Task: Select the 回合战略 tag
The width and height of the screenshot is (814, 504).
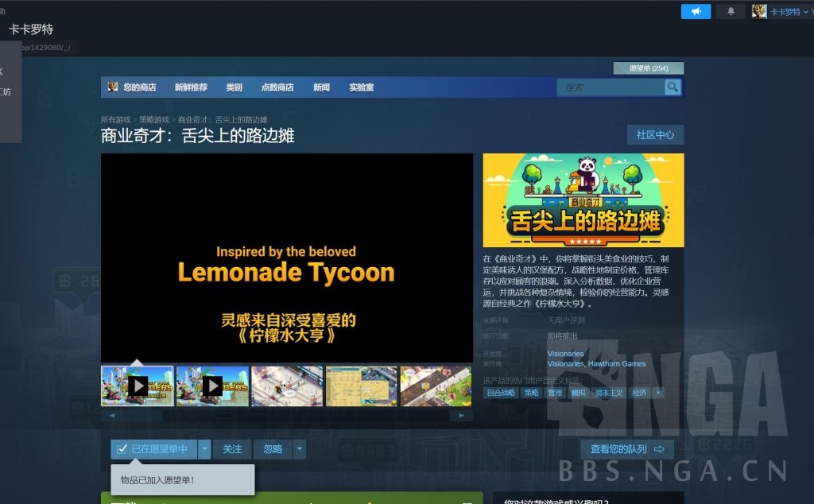Action: click(501, 393)
